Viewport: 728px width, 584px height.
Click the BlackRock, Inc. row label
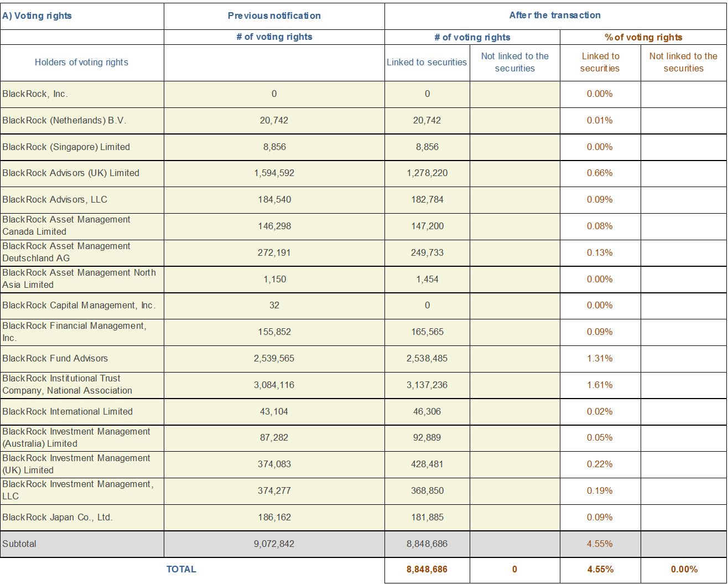tap(35, 94)
